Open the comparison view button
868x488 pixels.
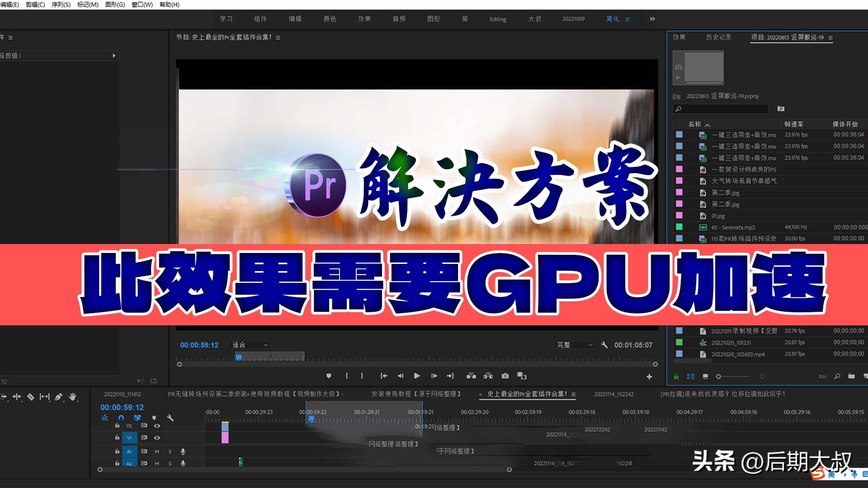coord(522,376)
